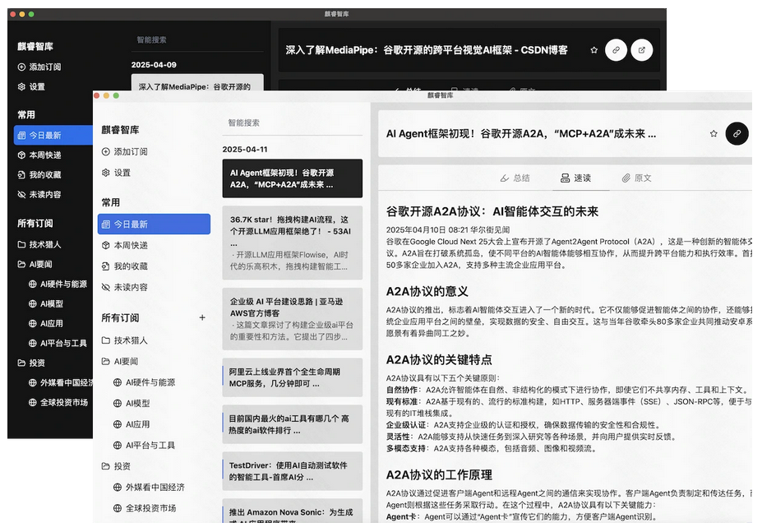Click the heading A2A协议的关键特点
Viewport: 762px width, 532px height.
pos(439,360)
